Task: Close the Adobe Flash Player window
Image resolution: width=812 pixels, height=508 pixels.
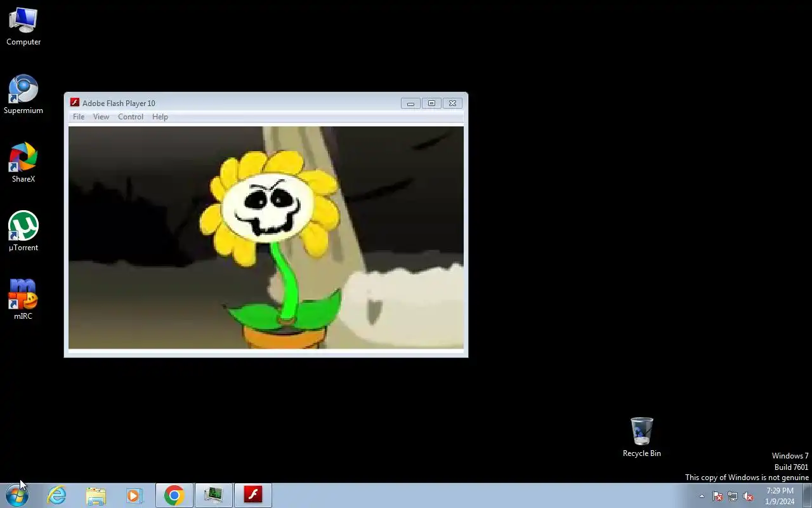Action: click(452, 103)
